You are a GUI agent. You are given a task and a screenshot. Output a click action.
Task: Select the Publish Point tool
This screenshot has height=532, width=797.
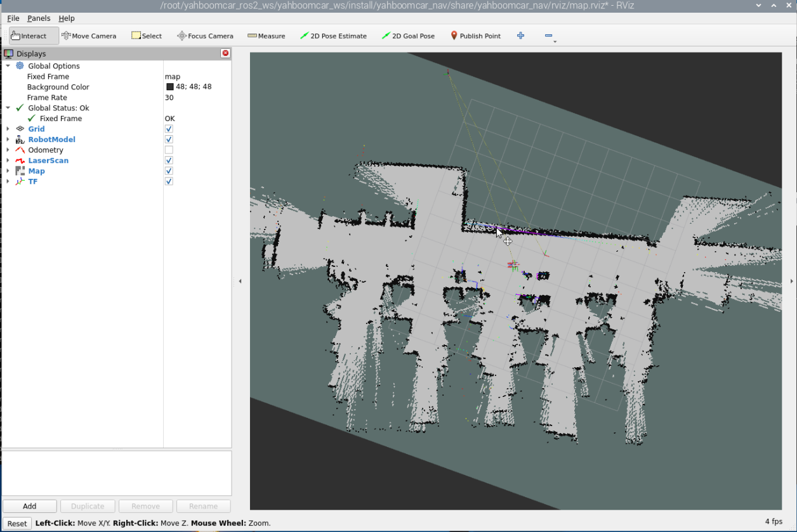pyautogui.click(x=475, y=36)
